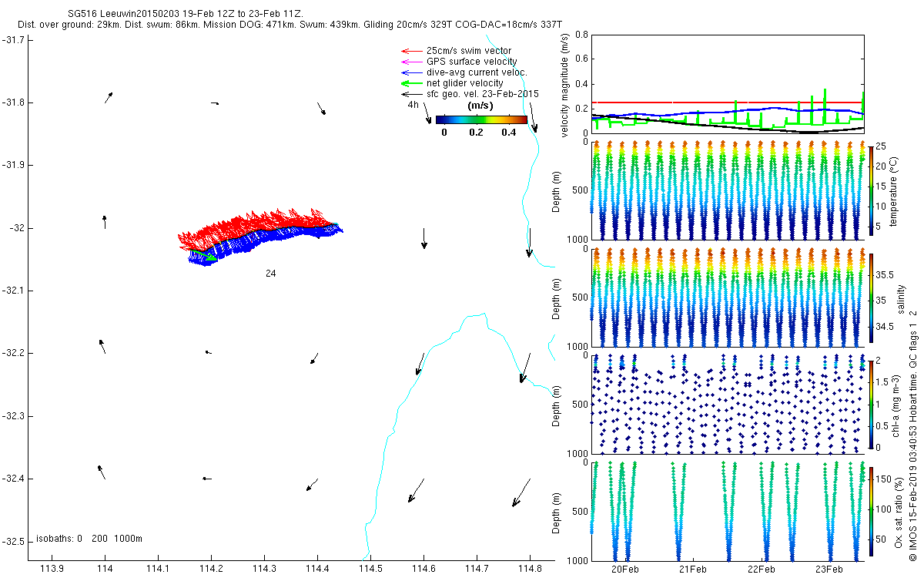Viewport: 924px width, 578px height.
Task: Click the temperature colorbar
Action: (871, 189)
